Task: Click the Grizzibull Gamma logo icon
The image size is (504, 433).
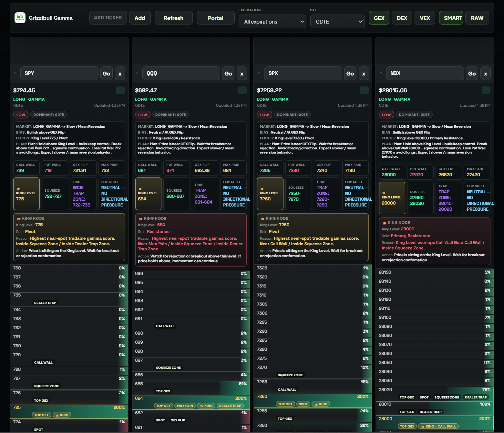Action: (x=20, y=18)
